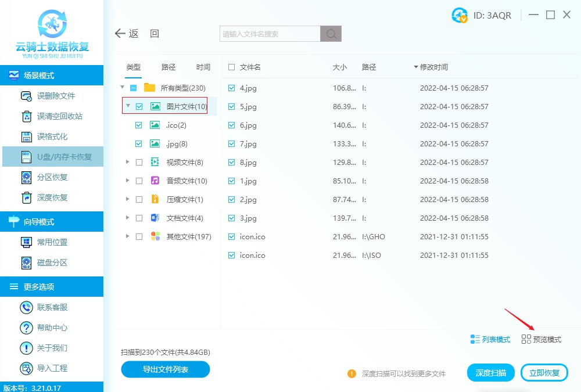
Task: Open 分区恢复 partition recovery
Action: [52, 177]
